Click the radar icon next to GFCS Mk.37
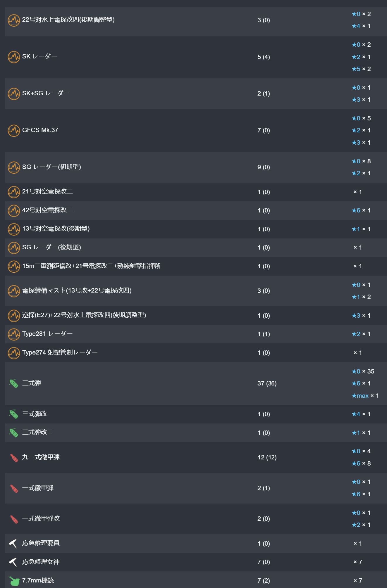The height and width of the screenshot is (588, 387). pyautogui.click(x=14, y=131)
